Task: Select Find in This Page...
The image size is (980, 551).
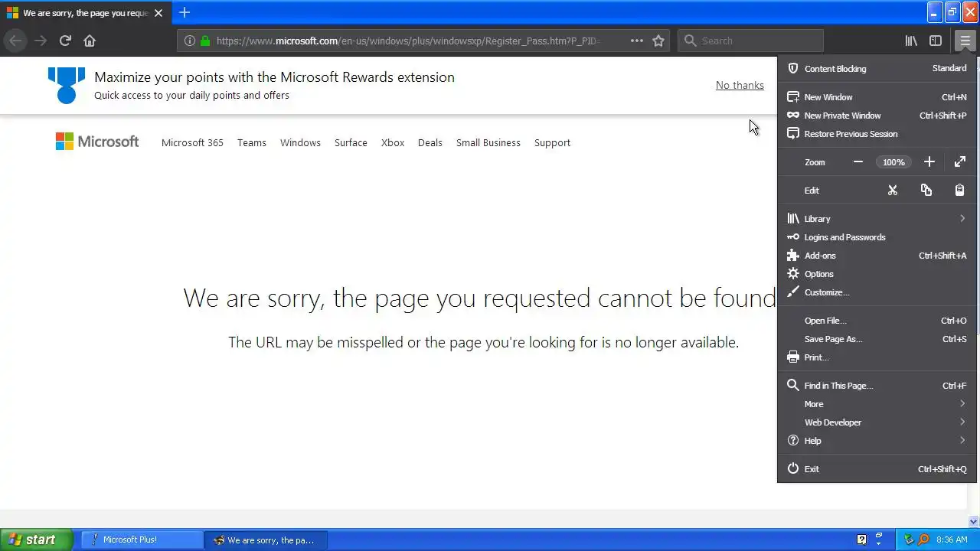Action: pyautogui.click(x=877, y=386)
